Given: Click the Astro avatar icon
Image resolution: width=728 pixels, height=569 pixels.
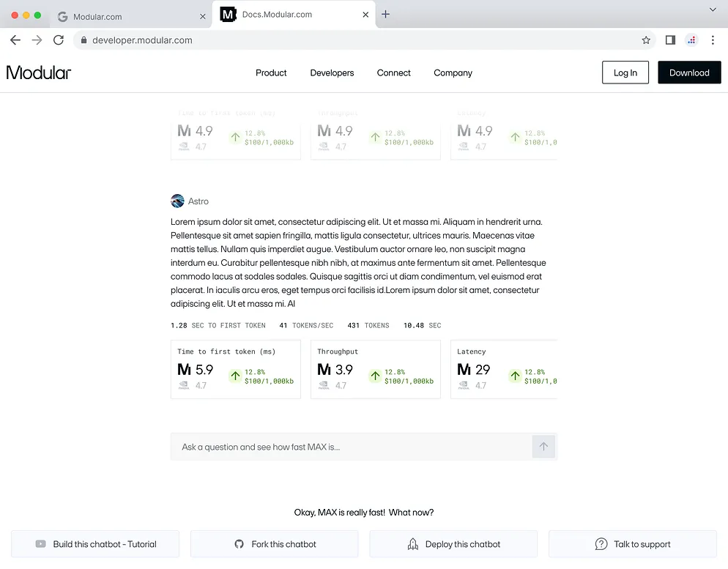Looking at the screenshot, I should click(177, 201).
